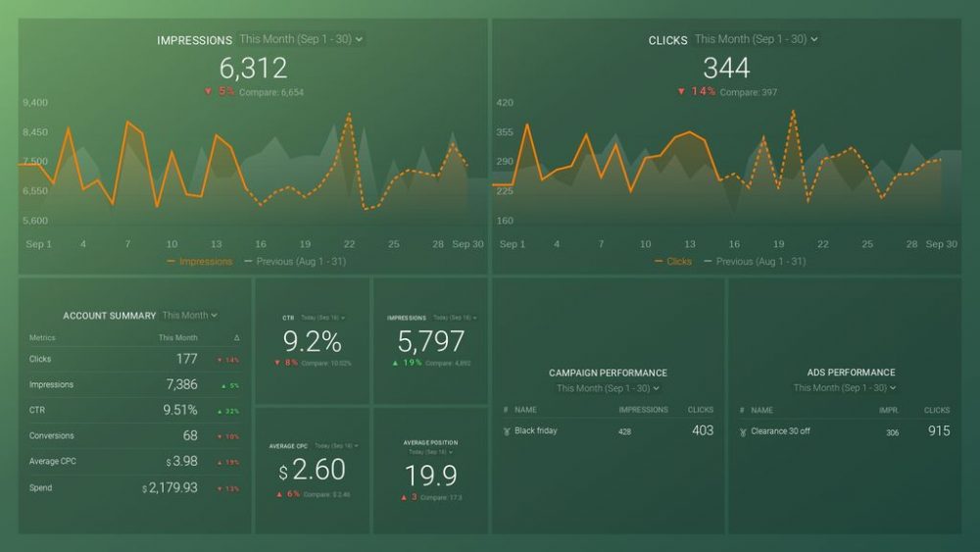Click the red down arrow beside 8% under CTR value
This screenshot has width=980, height=552.
[278, 363]
